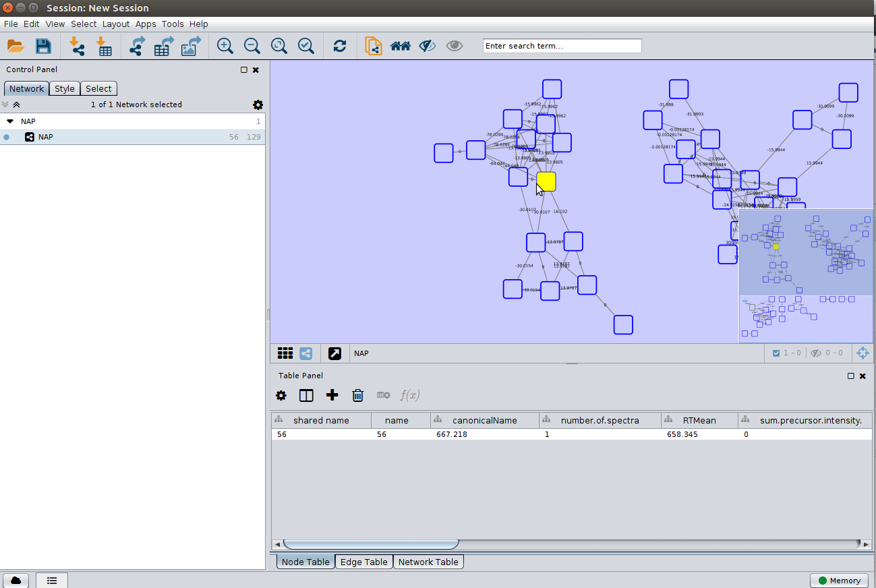Screen dimensions: 876x588
Task: Click Import Network from File icon
Action: (x=78, y=46)
